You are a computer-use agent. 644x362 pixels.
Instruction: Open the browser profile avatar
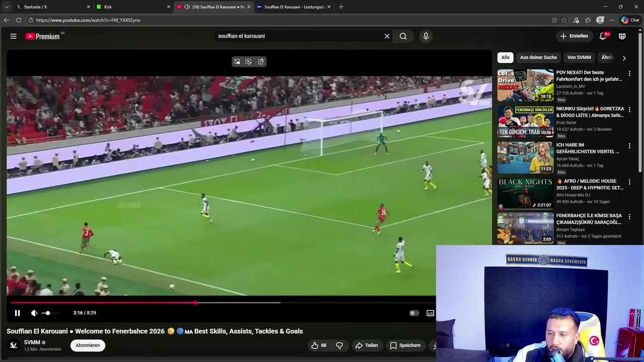[x=600, y=20]
